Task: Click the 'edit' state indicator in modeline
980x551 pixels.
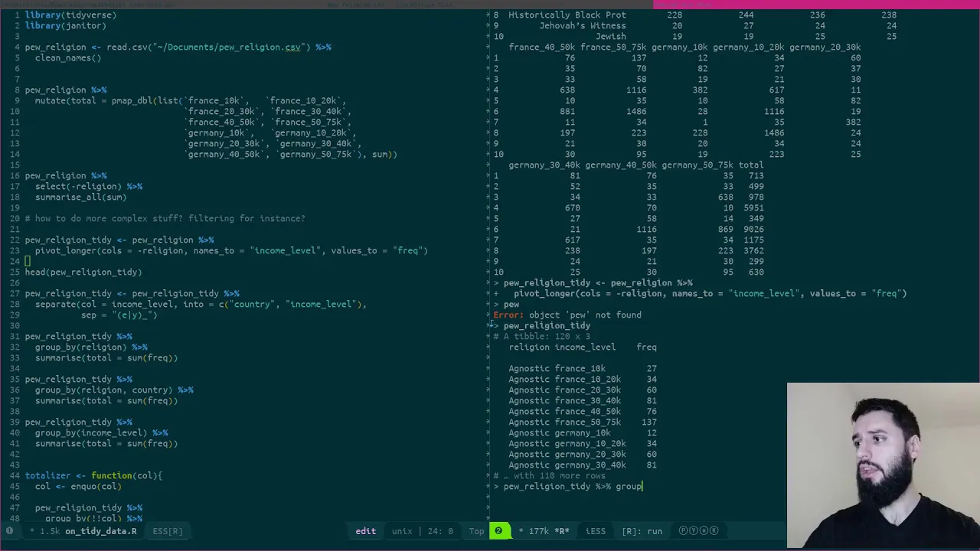Action: (365, 531)
